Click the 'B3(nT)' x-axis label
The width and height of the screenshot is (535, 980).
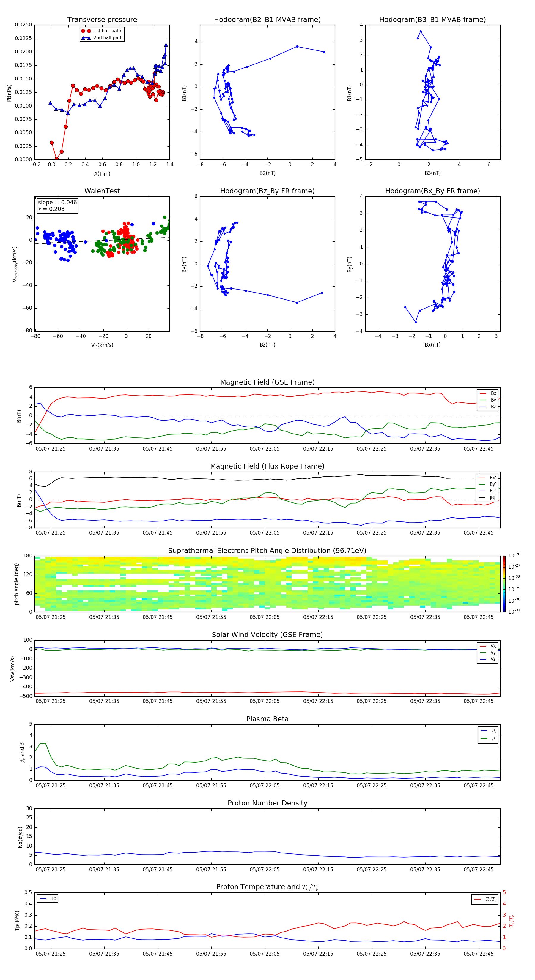(432, 173)
